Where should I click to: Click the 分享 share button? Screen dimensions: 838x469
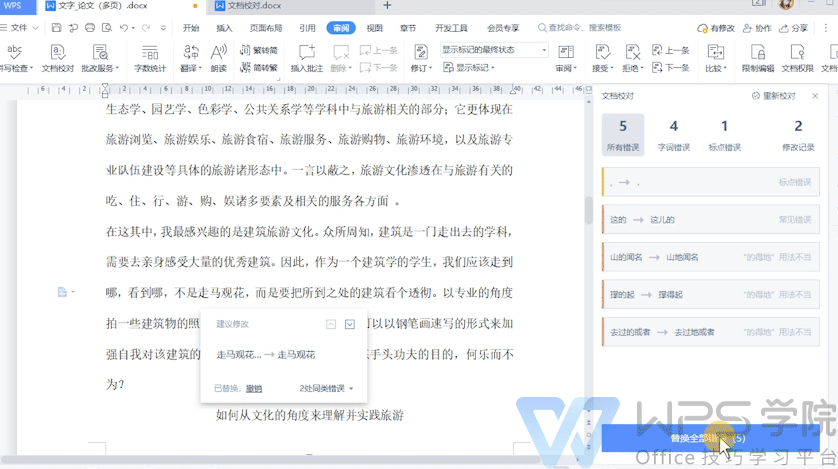point(794,28)
